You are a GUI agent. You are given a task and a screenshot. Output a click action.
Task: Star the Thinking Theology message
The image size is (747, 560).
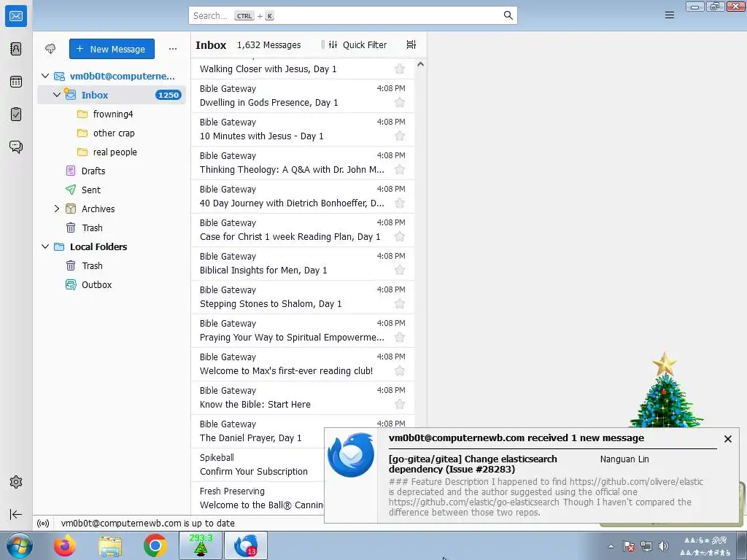400,169
